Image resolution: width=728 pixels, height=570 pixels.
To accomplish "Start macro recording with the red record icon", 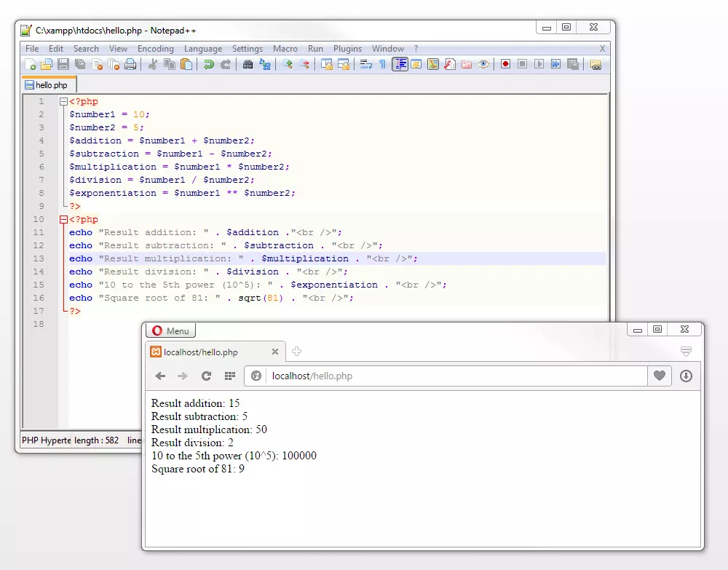I will pyautogui.click(x=507, y=64).
